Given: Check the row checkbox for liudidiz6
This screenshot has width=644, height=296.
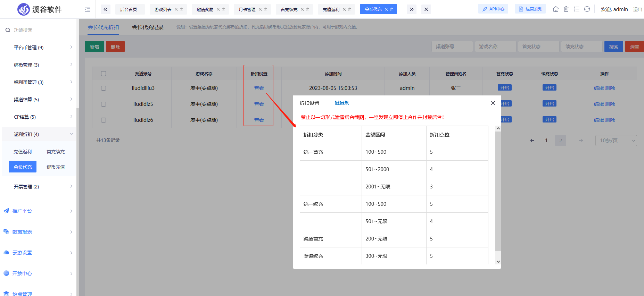Looking at the screenshot, I should pos(104,120).
